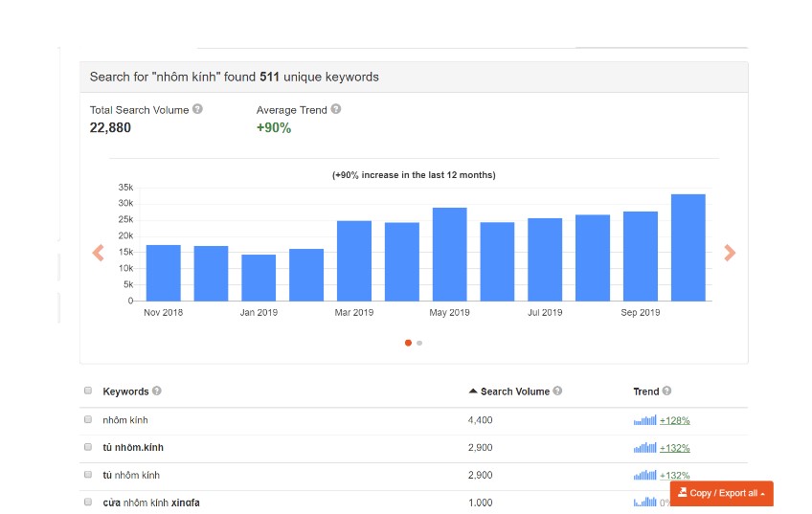
Task: Click the Jan 2019 blue bar
Action: tap(259, 278)
